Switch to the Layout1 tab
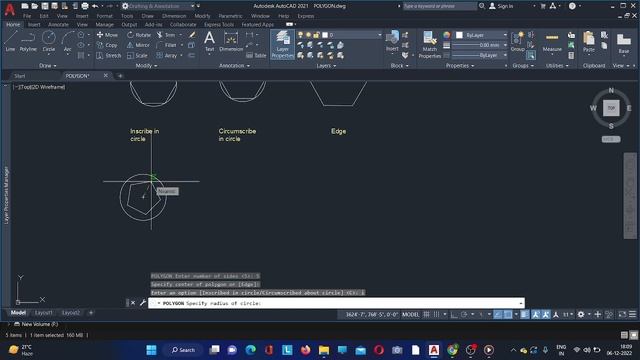This screenshot has width=640, height=360. pos(44,313)
